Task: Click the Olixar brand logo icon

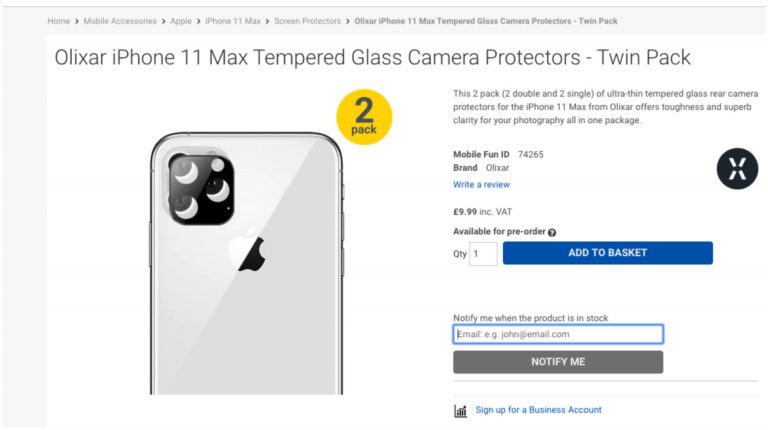Action: (737, 168)
